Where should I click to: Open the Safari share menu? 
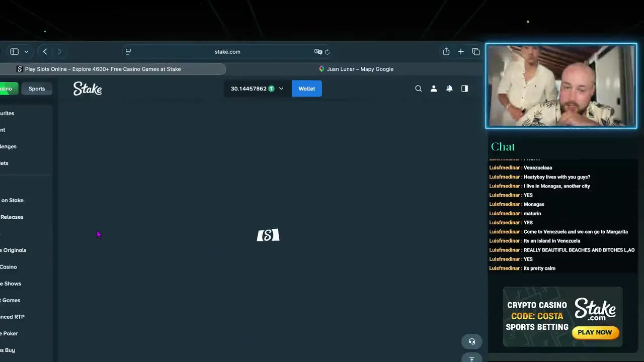pyautogui.click(x=446, y=51)
